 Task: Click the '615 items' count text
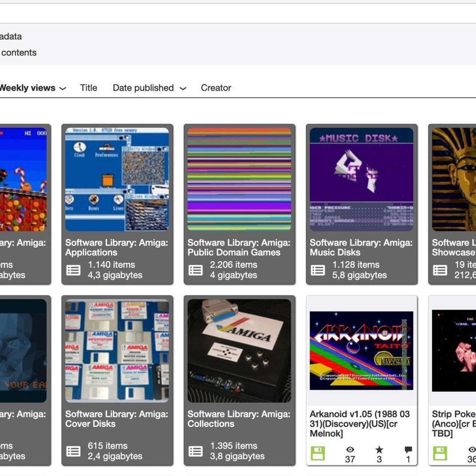click(x=107, y=446)
